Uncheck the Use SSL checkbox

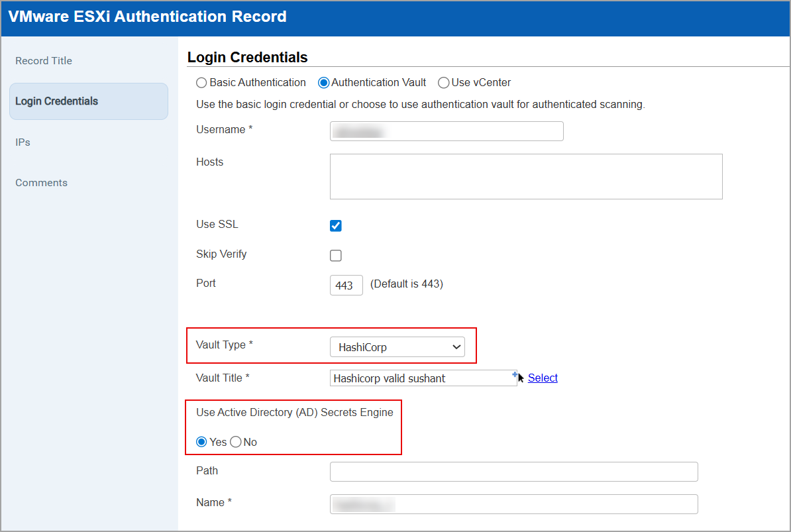335,225
